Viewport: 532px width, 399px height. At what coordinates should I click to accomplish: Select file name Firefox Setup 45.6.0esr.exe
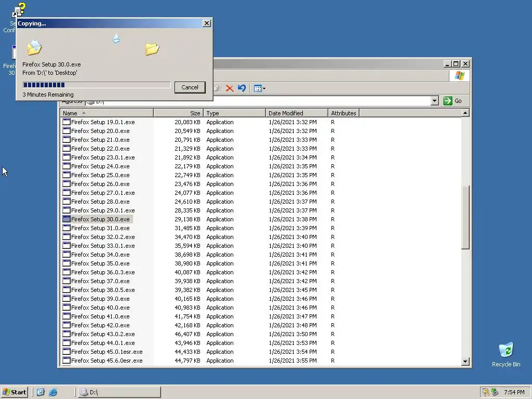click(107, 361)
